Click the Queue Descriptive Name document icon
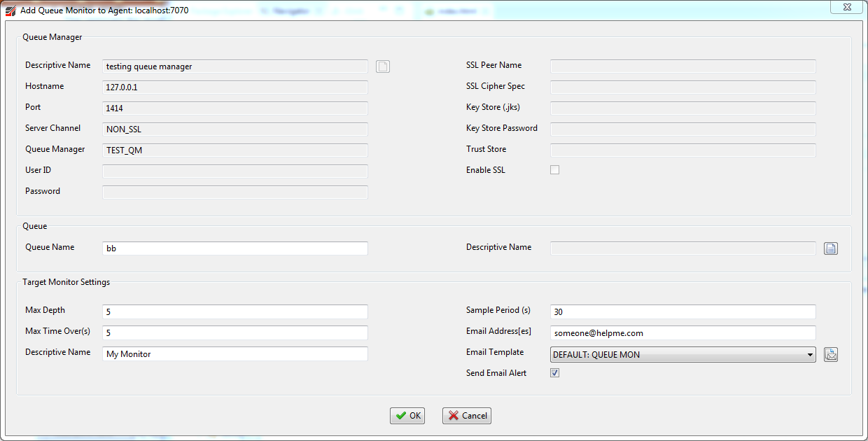Screen dimensions: 868x441 [x=830, y=248]
